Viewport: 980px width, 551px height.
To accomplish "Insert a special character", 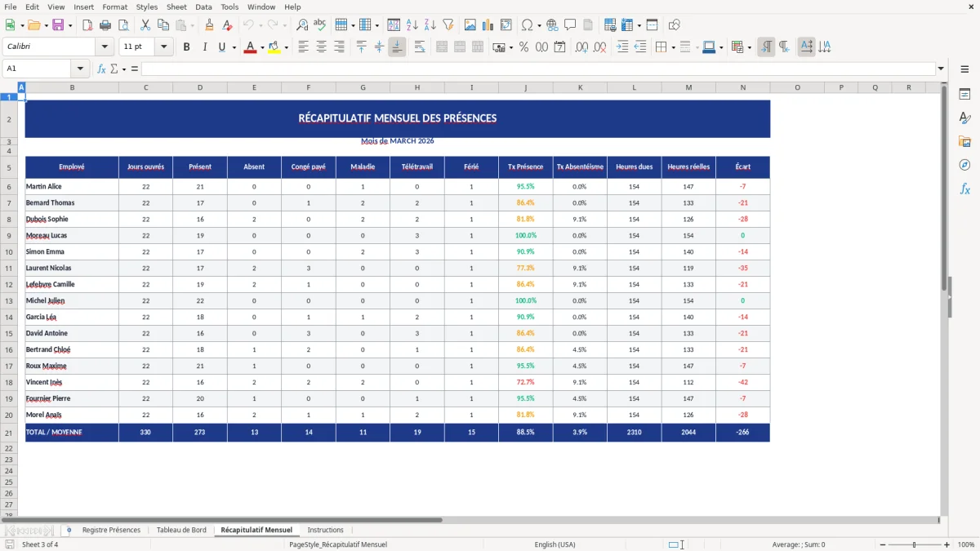I will pyautogui.click(x=527, y=24).
